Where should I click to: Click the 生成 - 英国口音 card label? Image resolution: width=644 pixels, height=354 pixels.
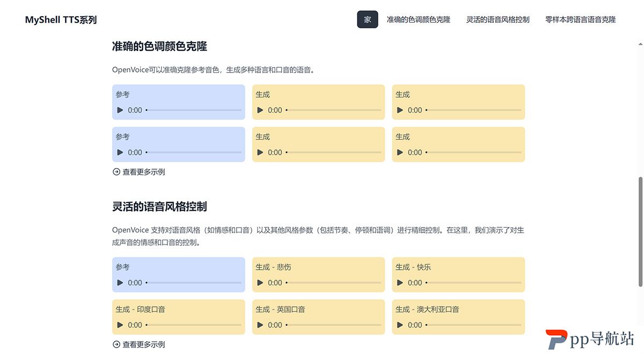pos(280,309)
